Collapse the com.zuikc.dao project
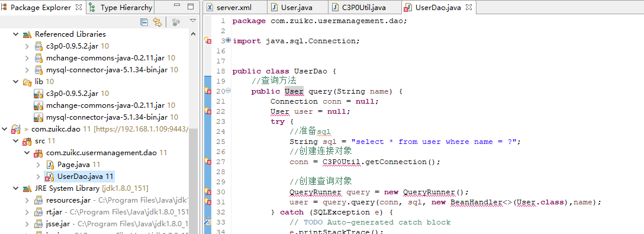 tap(5, 129)
